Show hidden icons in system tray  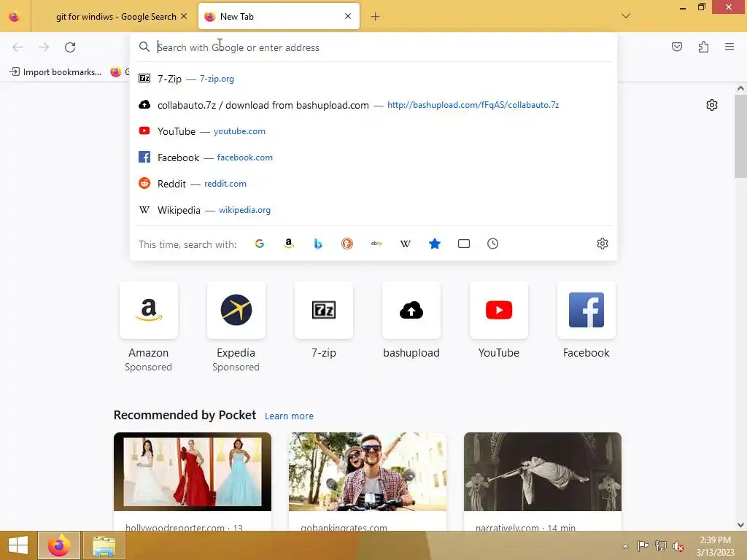tap(625, 546)
